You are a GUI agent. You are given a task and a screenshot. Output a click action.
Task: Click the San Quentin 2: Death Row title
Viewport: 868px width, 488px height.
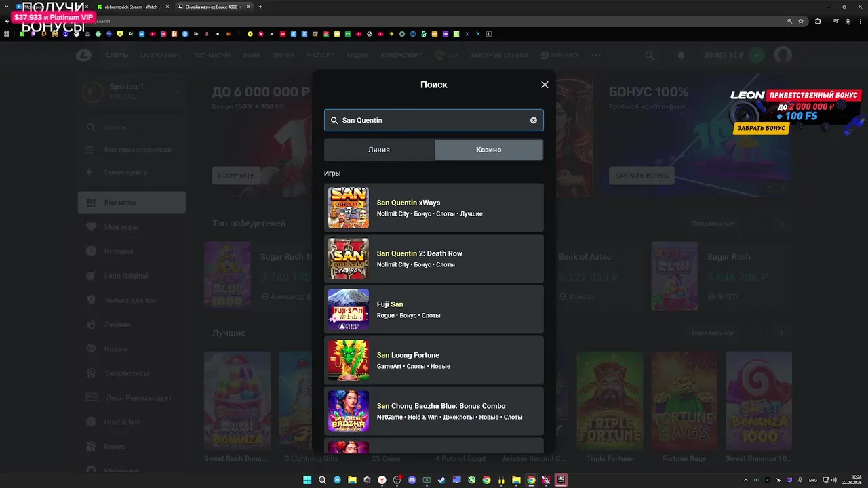[420, 253]
